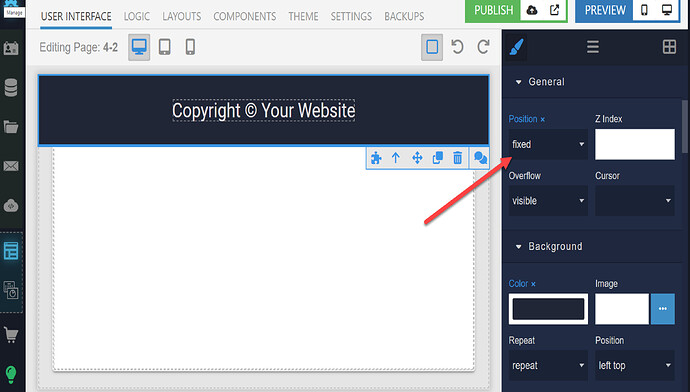Duplicate the selected footer block
The width and height of the screenshot is (690, 392).
click(x=437, y=158)
